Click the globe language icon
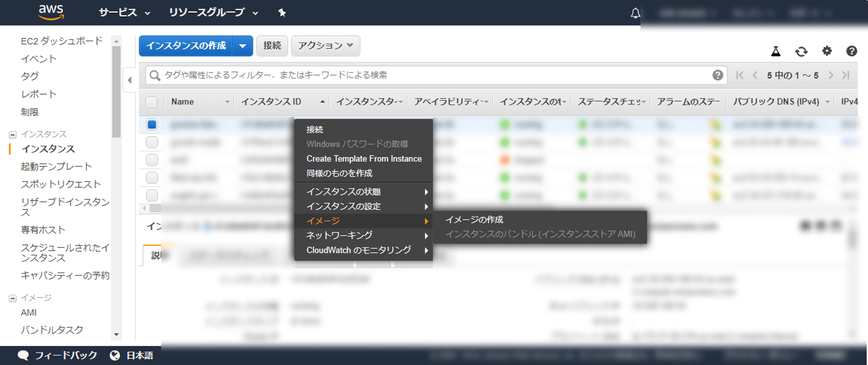This screenshot has width=868, height=365. (115, 355)
